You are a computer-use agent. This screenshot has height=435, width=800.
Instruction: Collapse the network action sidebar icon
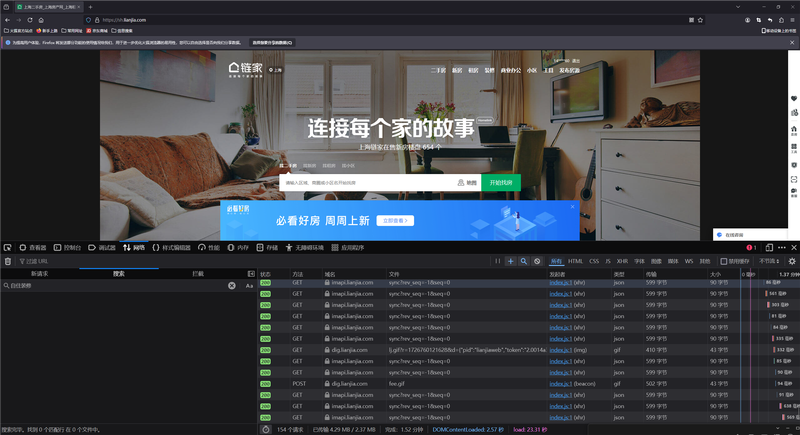[251, 273]
